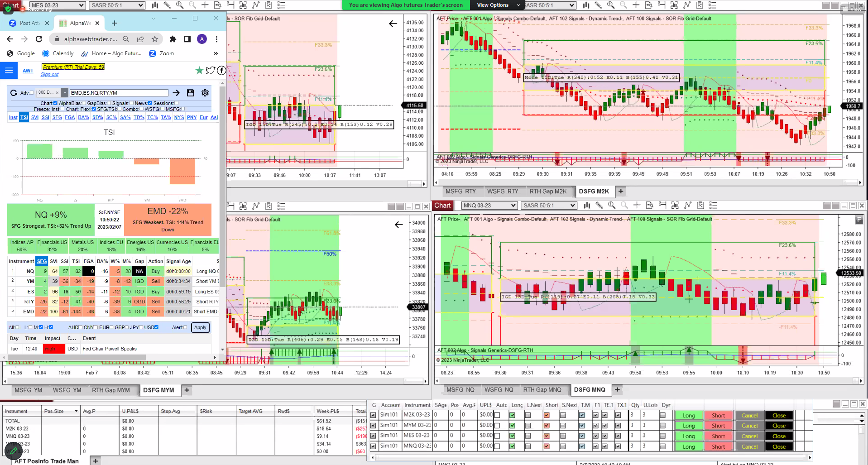This screenshot has width=868, height=465.
Task: Click the save floppy disk icon
Action: [x=191, y=93]
